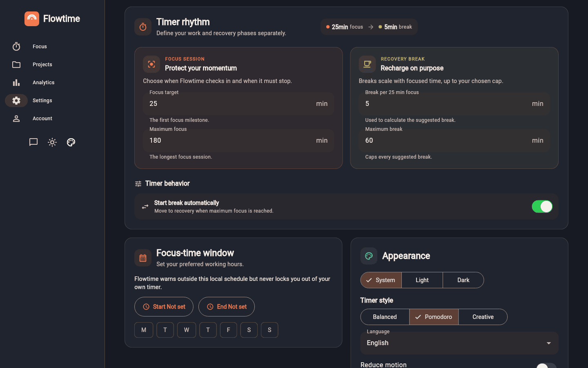Choose the Pomodoro timer style
Viewport: 588px width, 368px height.
[434, 317]
